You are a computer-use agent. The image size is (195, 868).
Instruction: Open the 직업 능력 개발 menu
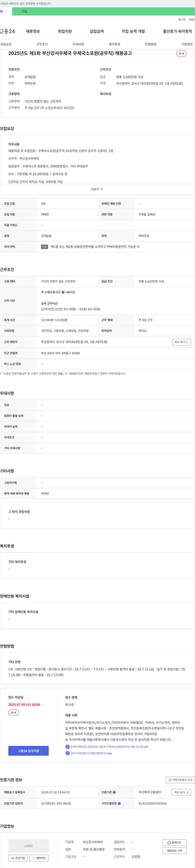tap(133, 31)
